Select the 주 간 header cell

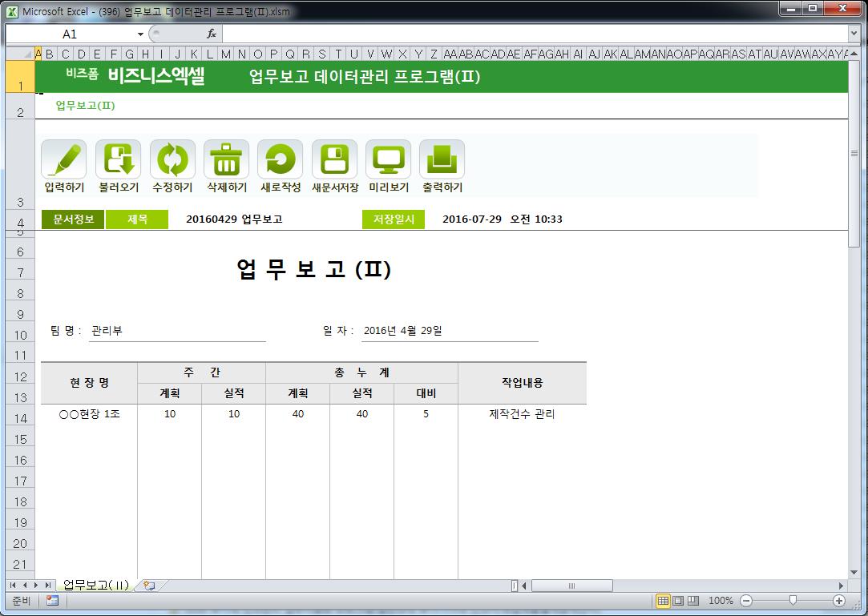[x=201, y=372]
